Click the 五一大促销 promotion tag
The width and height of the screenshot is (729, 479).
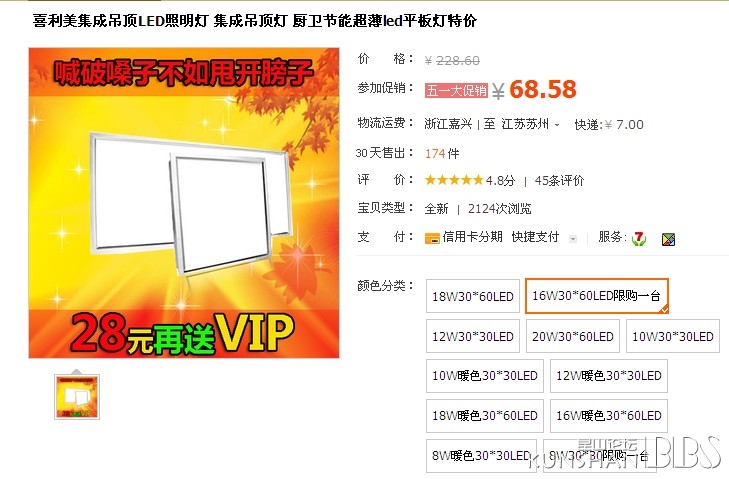click(456, 90)
